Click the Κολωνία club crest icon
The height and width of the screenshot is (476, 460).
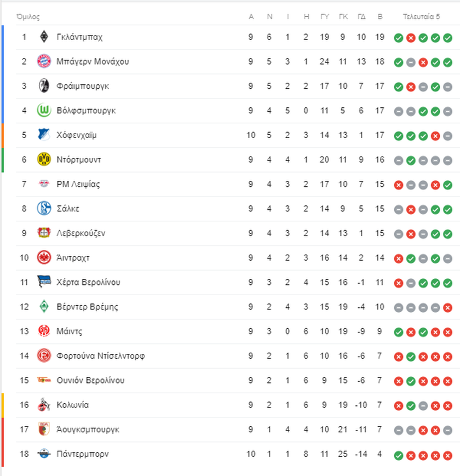coord(44,405)
